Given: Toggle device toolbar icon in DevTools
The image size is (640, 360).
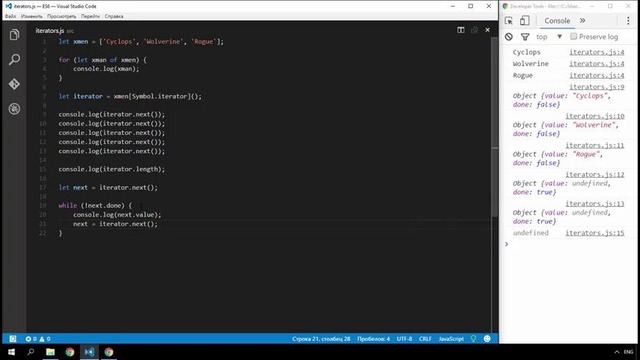Looking at the screenshot, I should click(524, 20).
